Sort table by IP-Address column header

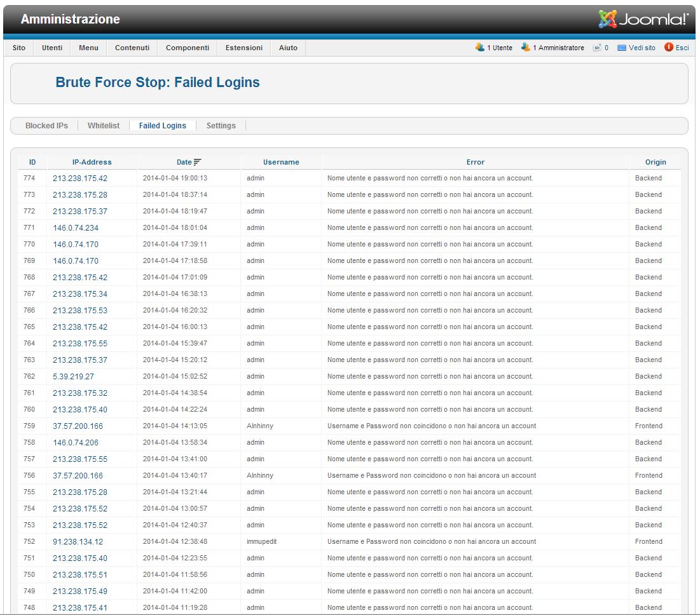[x=92, y=163]
